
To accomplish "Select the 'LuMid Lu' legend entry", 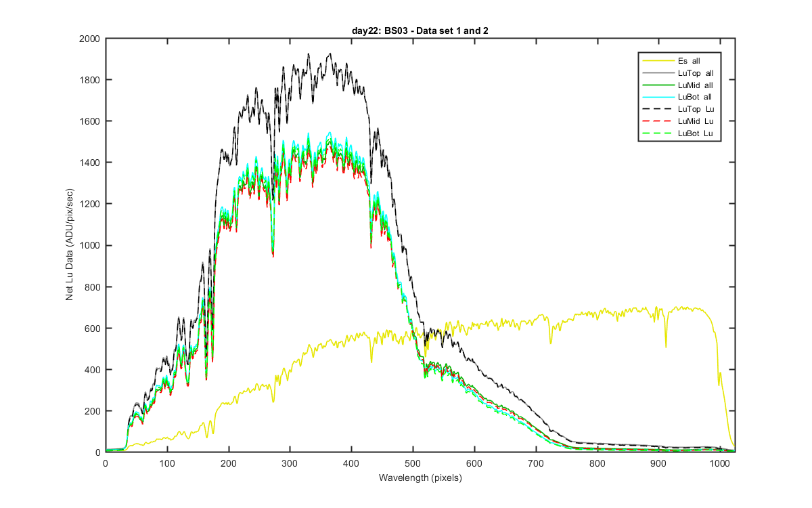I will [x=679, y=122].
